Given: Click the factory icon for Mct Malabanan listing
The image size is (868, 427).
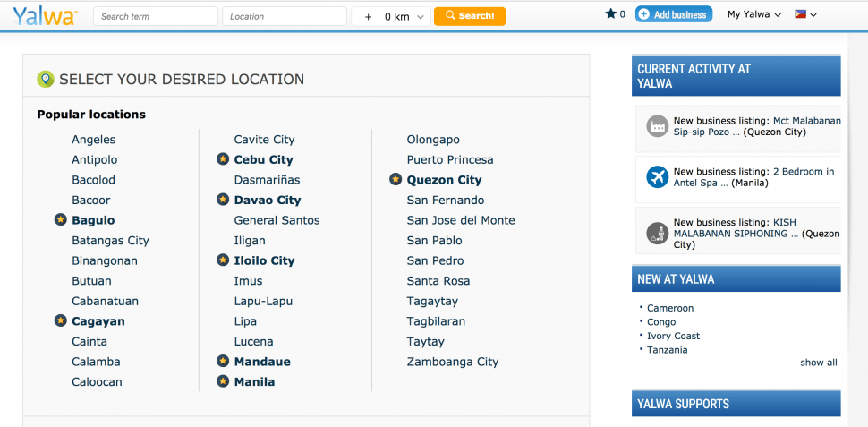Looking at the screenshot, I should [657, 126].
